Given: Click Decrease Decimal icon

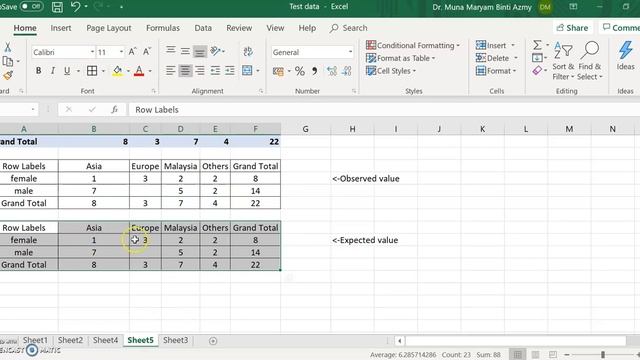Looking at the screenshot, I should [347, 71].
